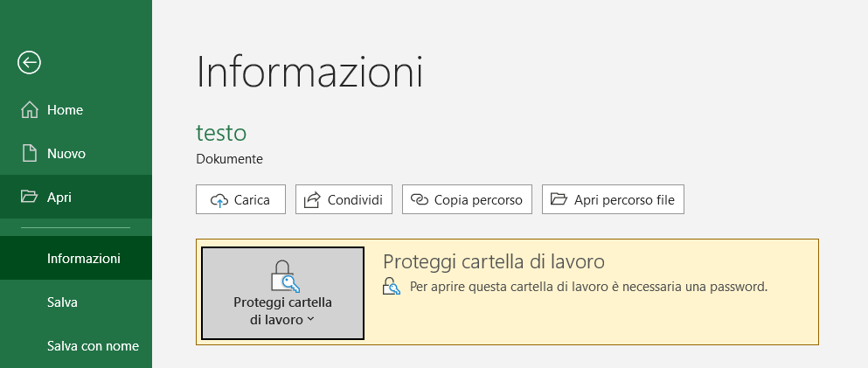This screenshot has height=368, width=868.
Task: Click the Carica button
Action: [x=240, y=200]
